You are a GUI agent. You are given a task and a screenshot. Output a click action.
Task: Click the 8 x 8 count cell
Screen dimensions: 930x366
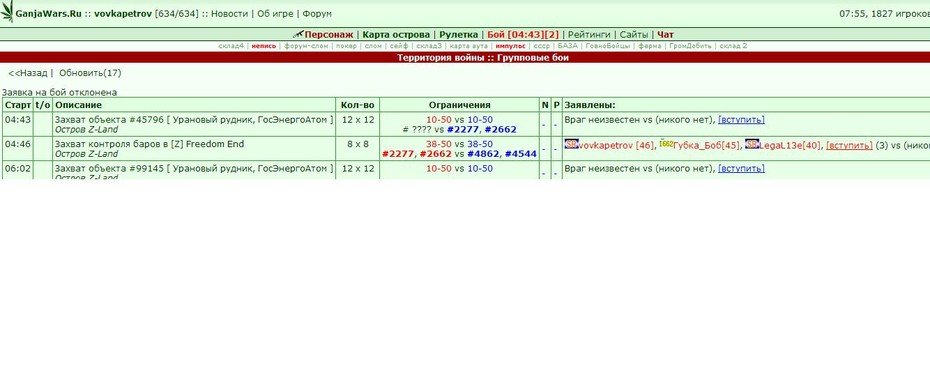(358, 148)
